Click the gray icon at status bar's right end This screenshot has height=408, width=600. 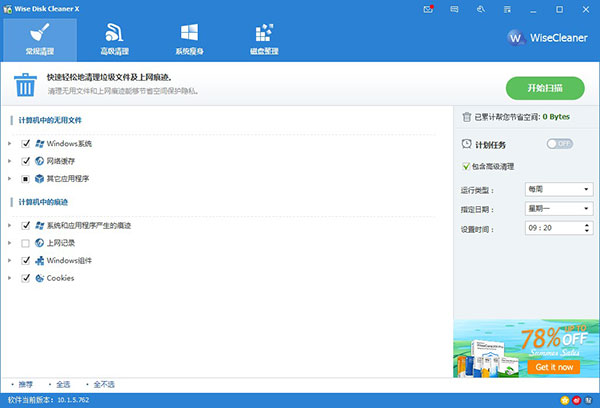click(590, 400)
